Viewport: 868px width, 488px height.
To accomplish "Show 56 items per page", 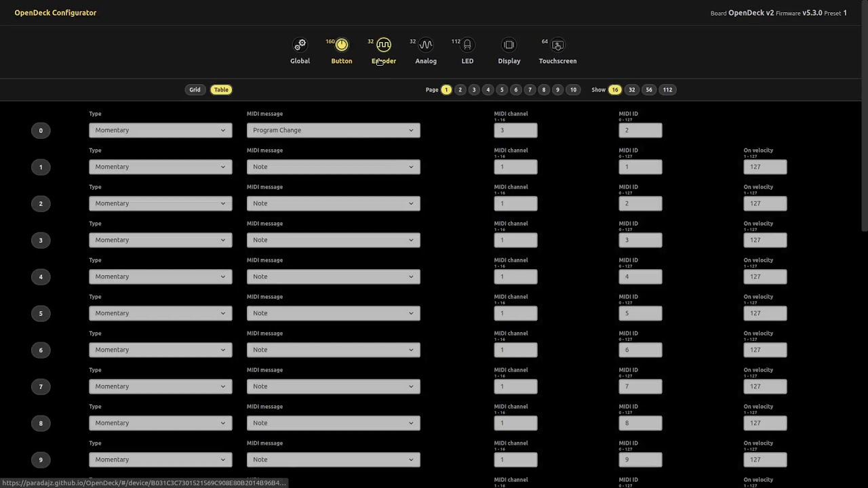I will coord(649,89).
